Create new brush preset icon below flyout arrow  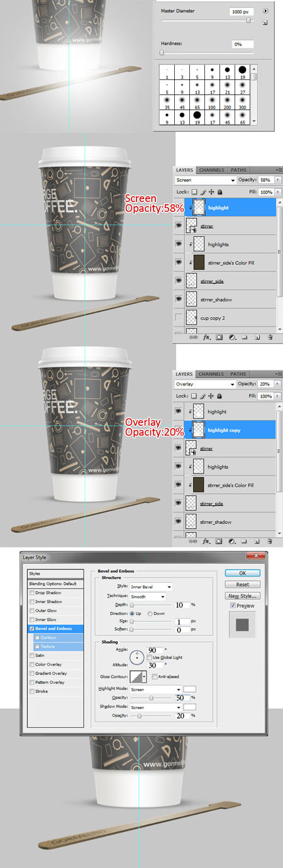pyautogui.click(x=265, y=23)
